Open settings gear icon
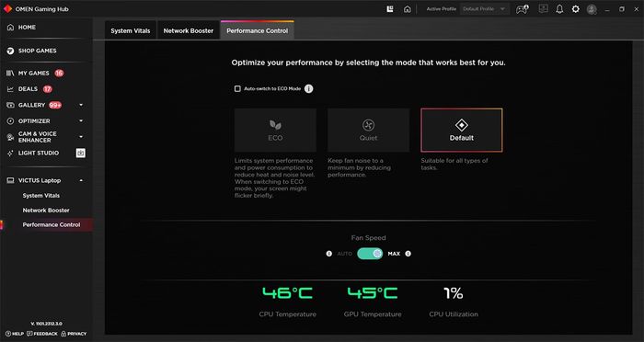The width and height of the screenshot is (644, 342). [575, 9]
